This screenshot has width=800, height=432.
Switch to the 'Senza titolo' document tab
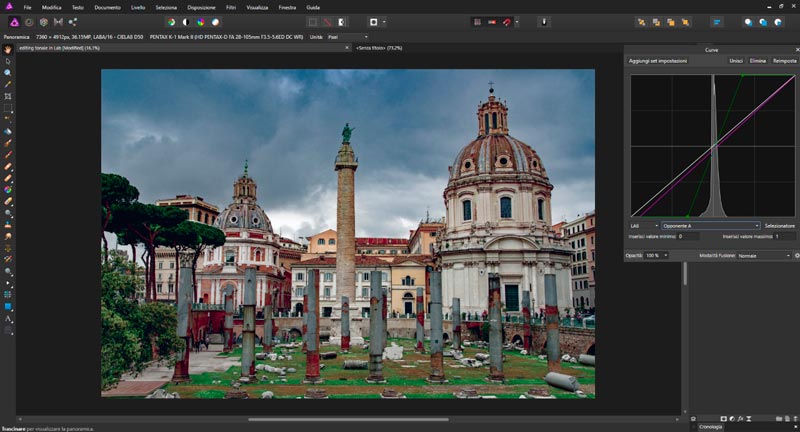click(x=379, y=48)
